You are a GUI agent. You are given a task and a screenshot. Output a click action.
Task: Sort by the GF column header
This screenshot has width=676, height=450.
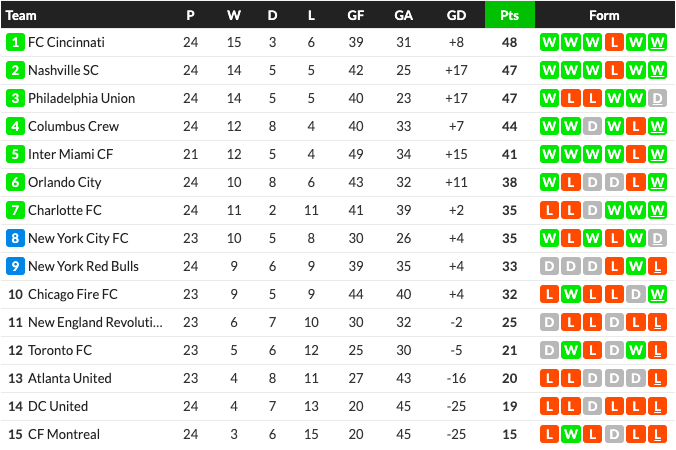coord(356,16)
